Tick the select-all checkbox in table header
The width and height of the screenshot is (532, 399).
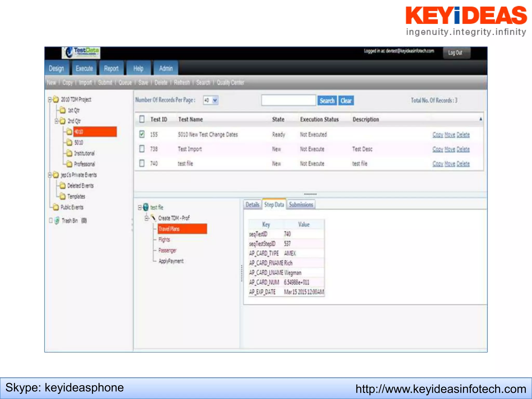pyautogui.click(x=142, y=119)
